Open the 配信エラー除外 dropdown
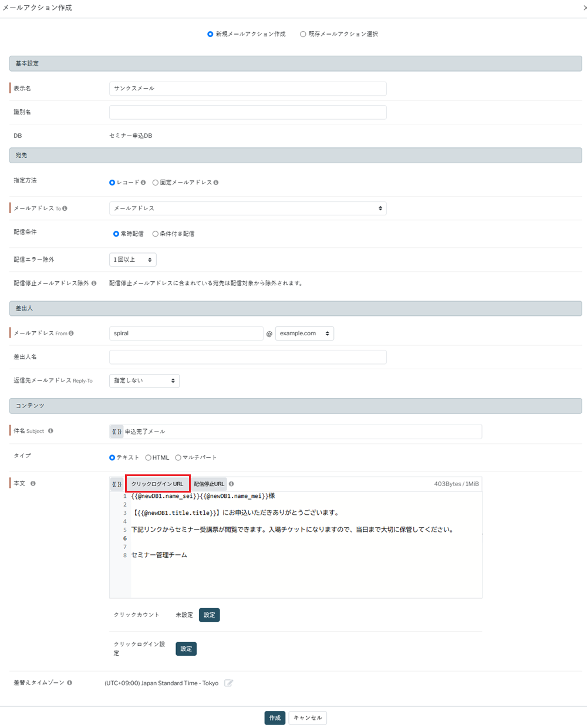587x728 pixels. pyautogui.click(x=133, y=259)
